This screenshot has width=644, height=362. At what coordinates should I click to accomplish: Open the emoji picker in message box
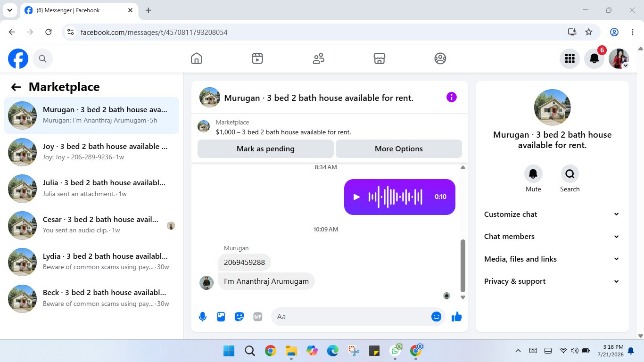point(436,317)
